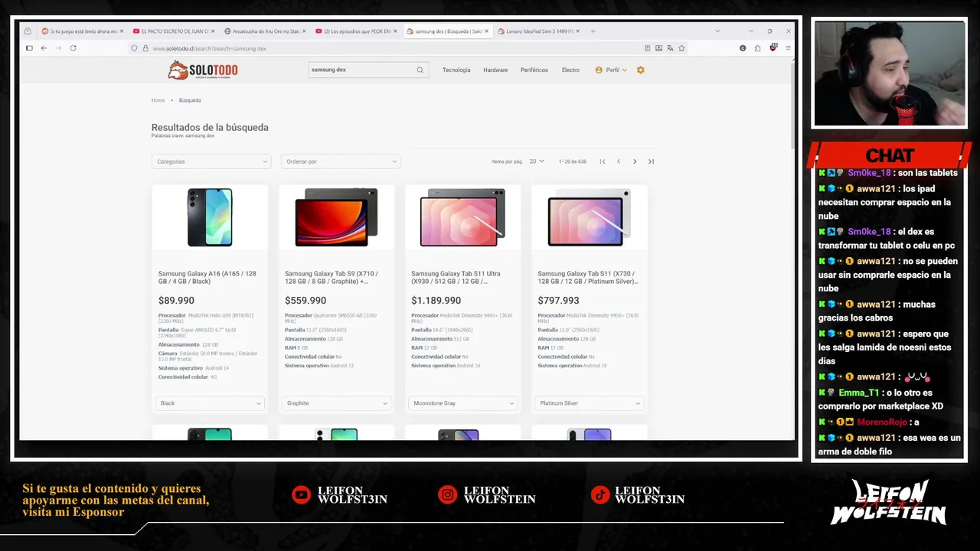980x551 pixels.
Task: Open Samsung Galaxy A16 product title
Action: (207, 277)
